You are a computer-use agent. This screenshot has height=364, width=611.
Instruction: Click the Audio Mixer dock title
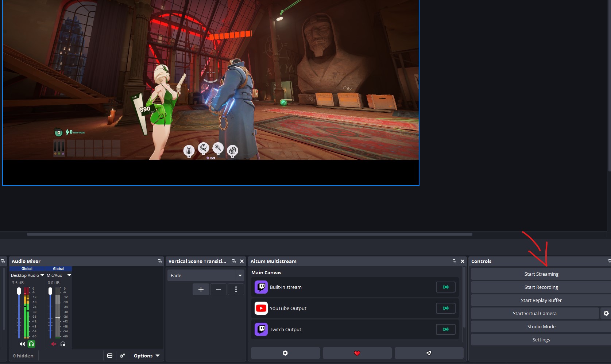[26, 261]
